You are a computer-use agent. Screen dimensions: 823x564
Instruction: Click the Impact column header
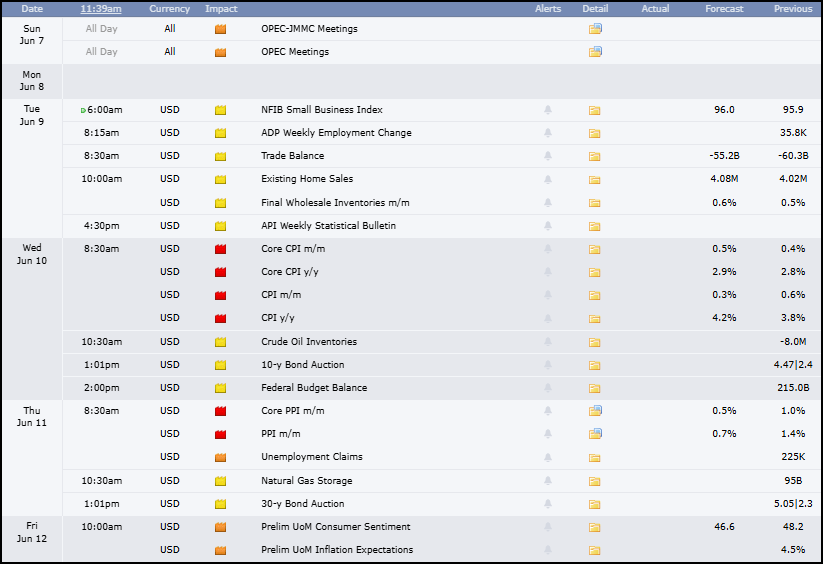[x=221, y=9]
